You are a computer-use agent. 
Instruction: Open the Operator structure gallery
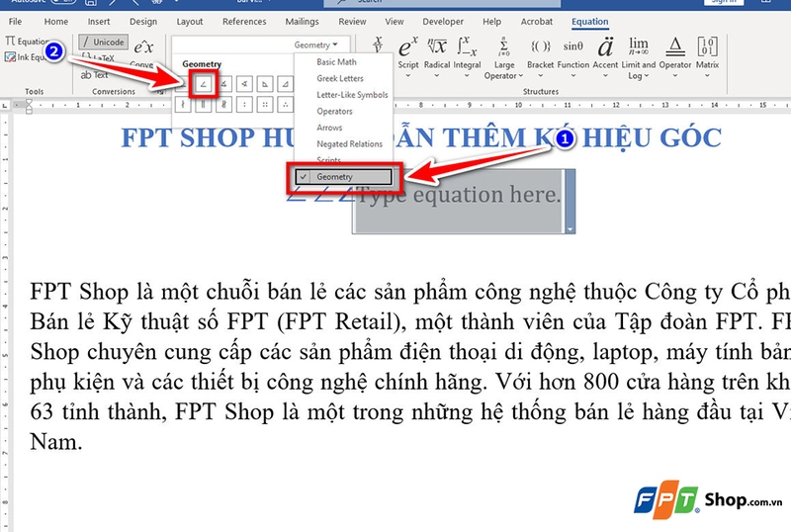(x=675, y=56)
